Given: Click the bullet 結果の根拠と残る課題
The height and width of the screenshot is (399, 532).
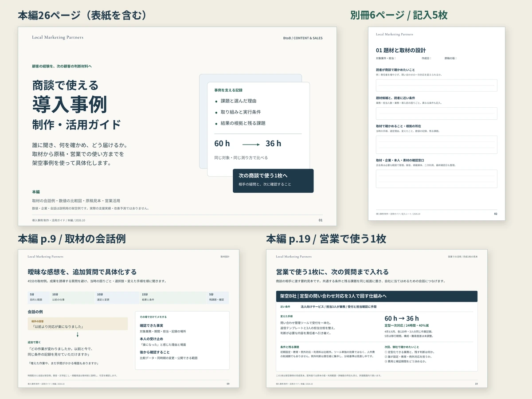Looking at the screenshot, I should (243, 123).
